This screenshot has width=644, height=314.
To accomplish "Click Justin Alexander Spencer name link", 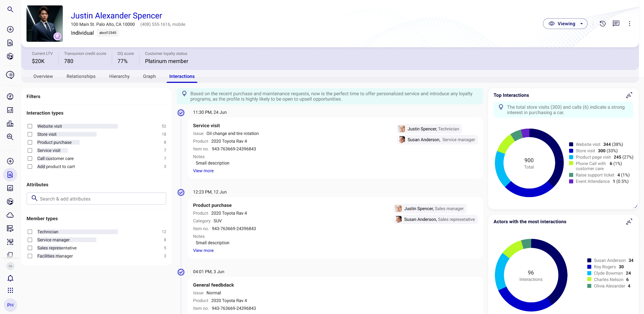I will pos(116,15).
